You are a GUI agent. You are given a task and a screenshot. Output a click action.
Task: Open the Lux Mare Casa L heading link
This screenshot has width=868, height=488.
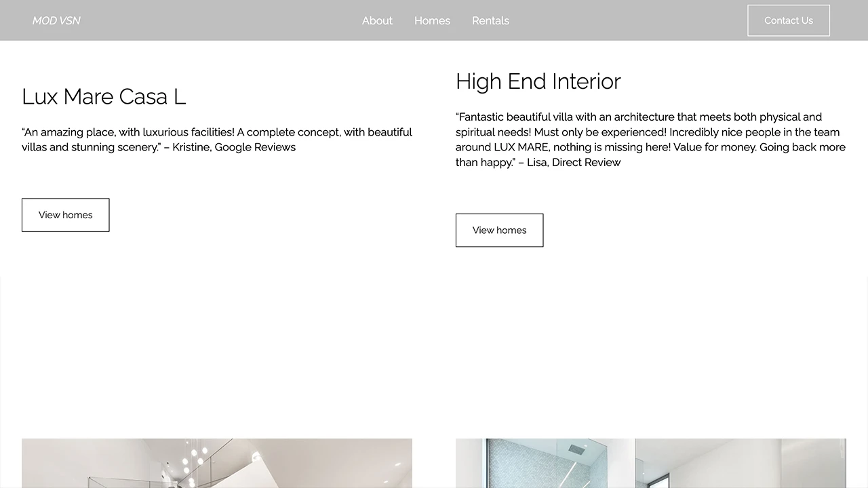(x=104, y=96)
